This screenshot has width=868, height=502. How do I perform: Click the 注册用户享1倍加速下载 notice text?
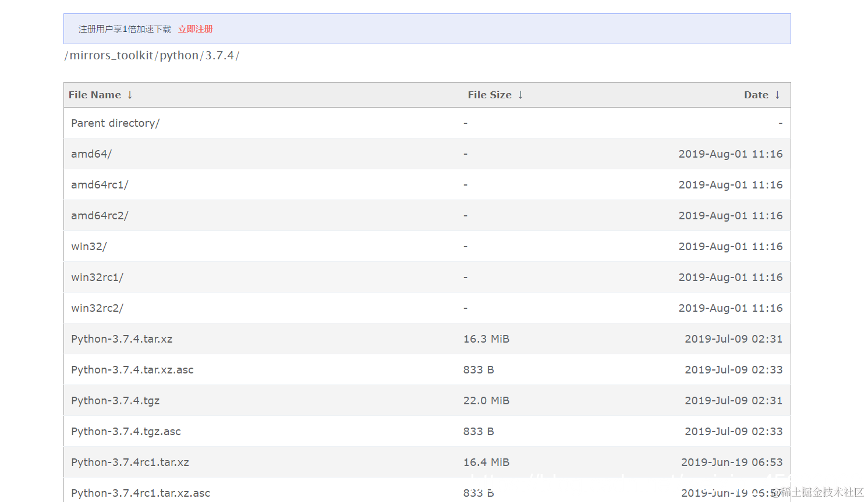[x=125, y=29]
